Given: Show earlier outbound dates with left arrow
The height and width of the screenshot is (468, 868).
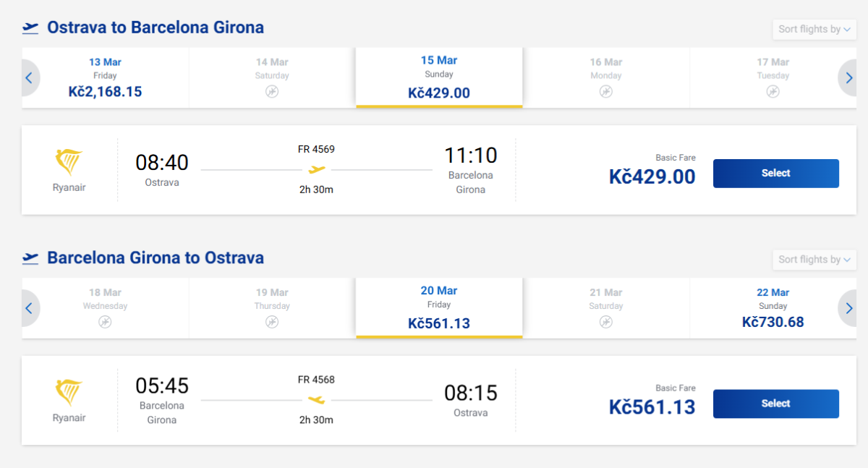Looking at the screenshot, I should point(29,78).
